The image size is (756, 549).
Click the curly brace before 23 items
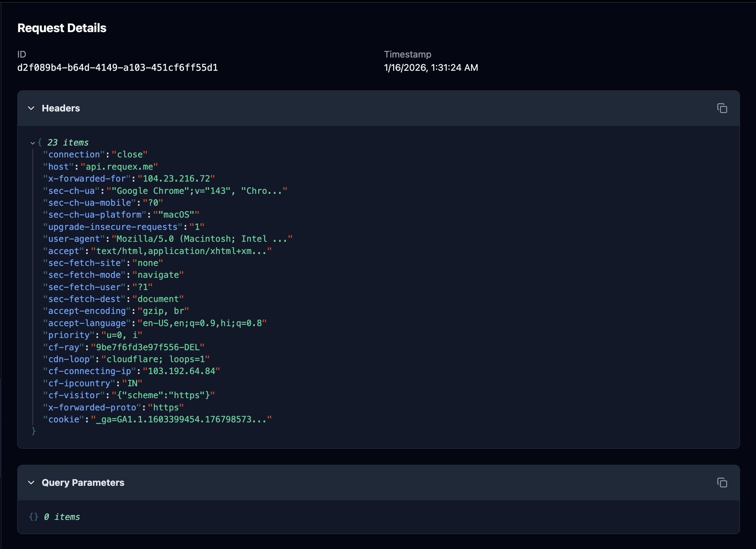click(x=40, y=142)
